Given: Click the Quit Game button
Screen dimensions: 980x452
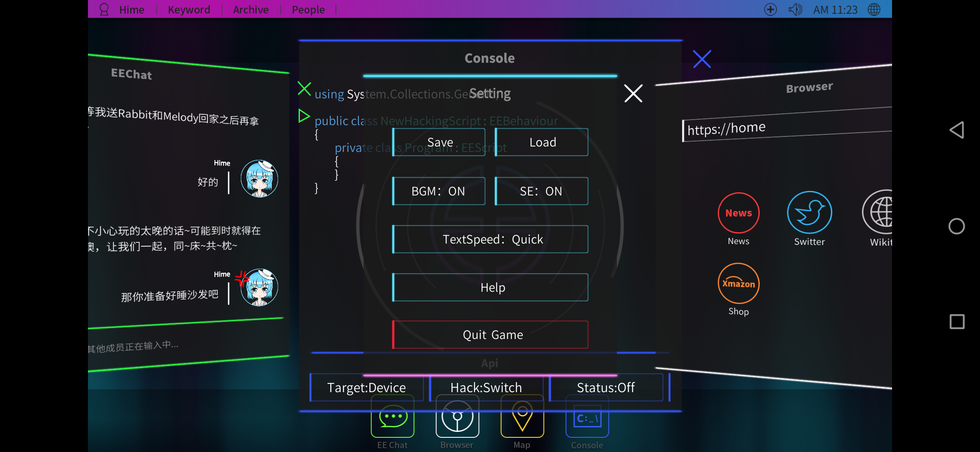Looking at the screenshot, I should click(490, 335).
